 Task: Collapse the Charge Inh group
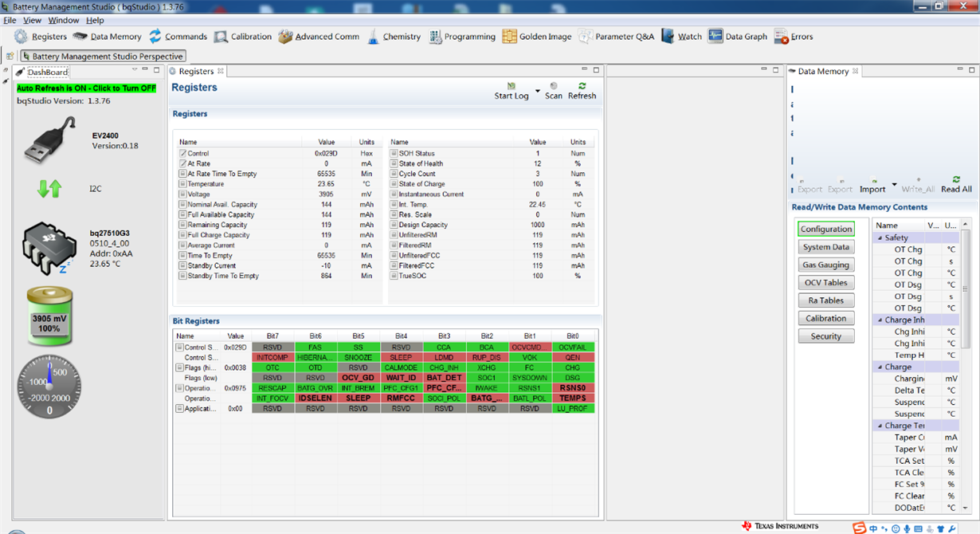pyautogui.click(x=880, y=320)
